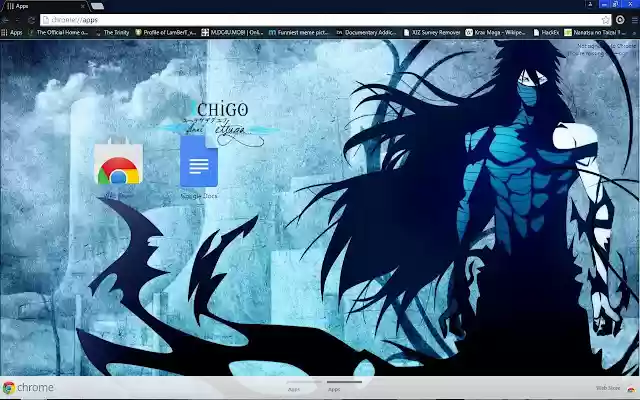Open the Web Store app icon
The image size is (640, 400).
tap(118, 164)
